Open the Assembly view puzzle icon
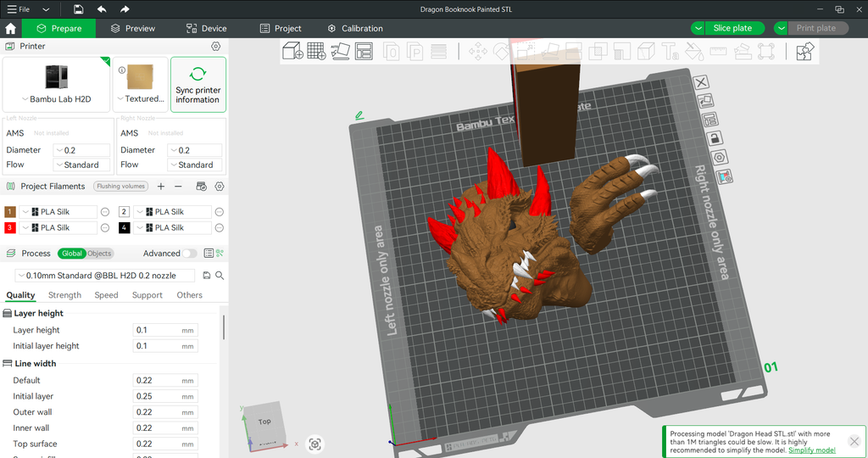 [x=804, y=52]
